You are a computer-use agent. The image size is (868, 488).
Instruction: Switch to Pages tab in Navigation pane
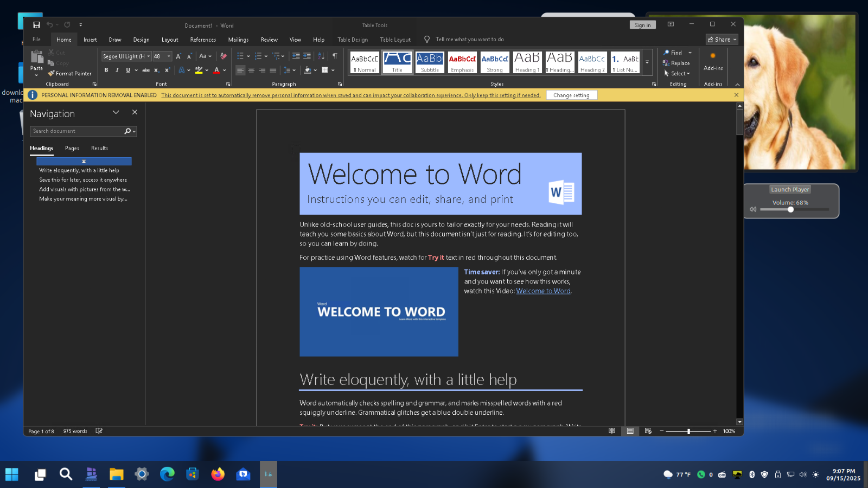[x=72, y=148]
